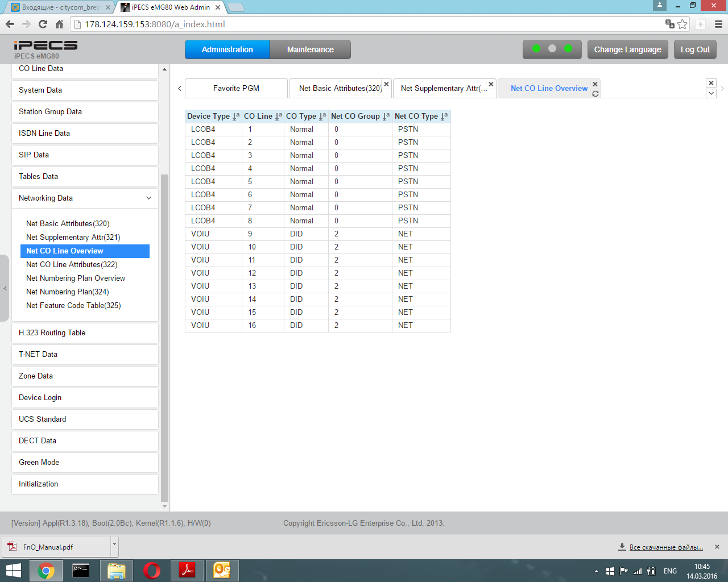Screen dimensions: 728x582
Task: Refresh the Net CO Line Overview tab
Action: coord(595,94)
